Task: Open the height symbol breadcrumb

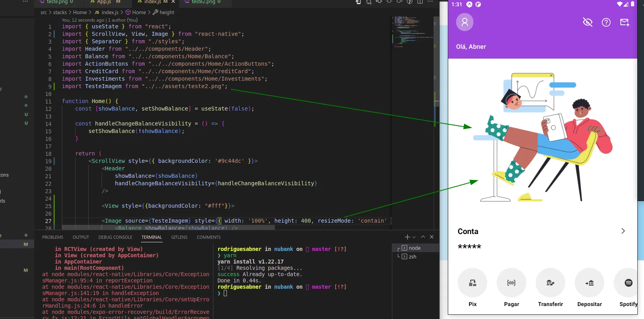Action: (163, 13)
